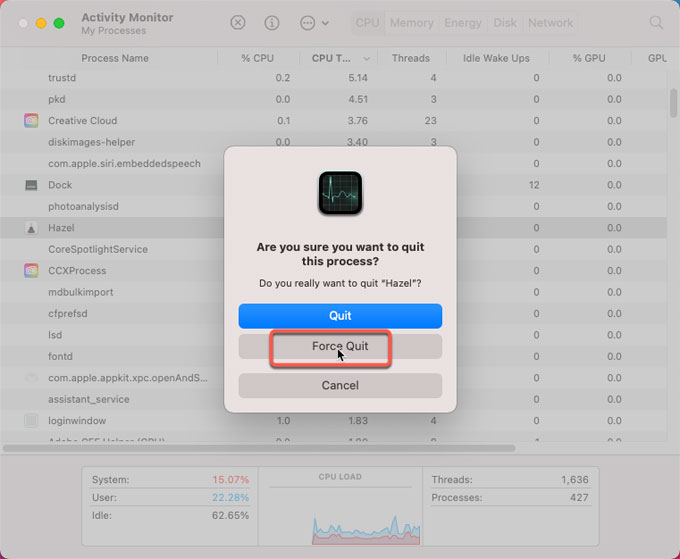Click the Threads count 1,636
This screenshot has height=559, width=680.
point(575,480)
